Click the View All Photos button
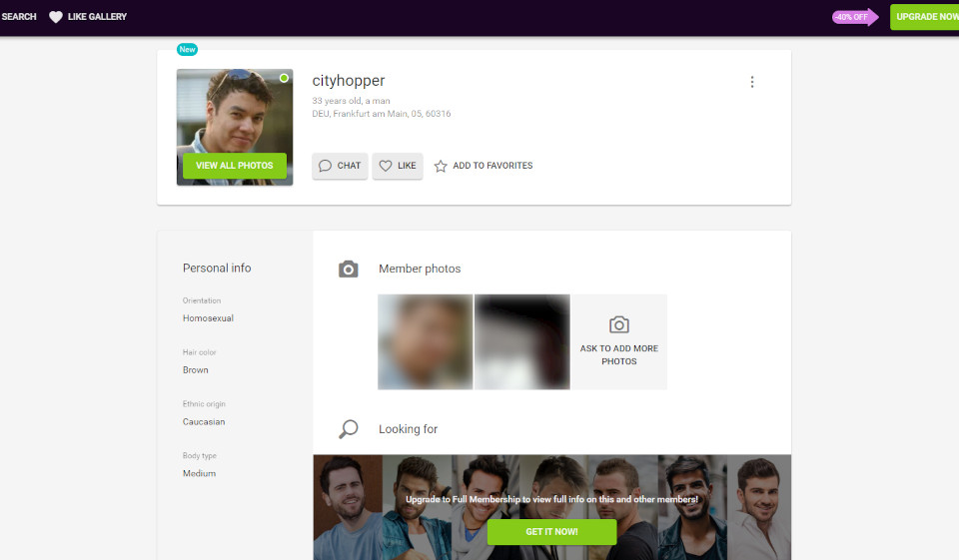This screenshot has height=560, width=959. (235, 166)
